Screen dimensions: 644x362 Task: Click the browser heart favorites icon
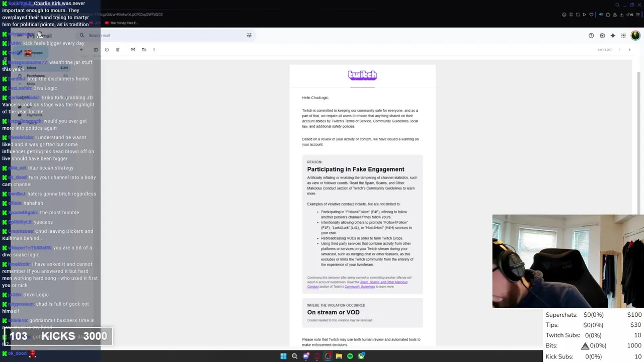click(x=591, y=15)
